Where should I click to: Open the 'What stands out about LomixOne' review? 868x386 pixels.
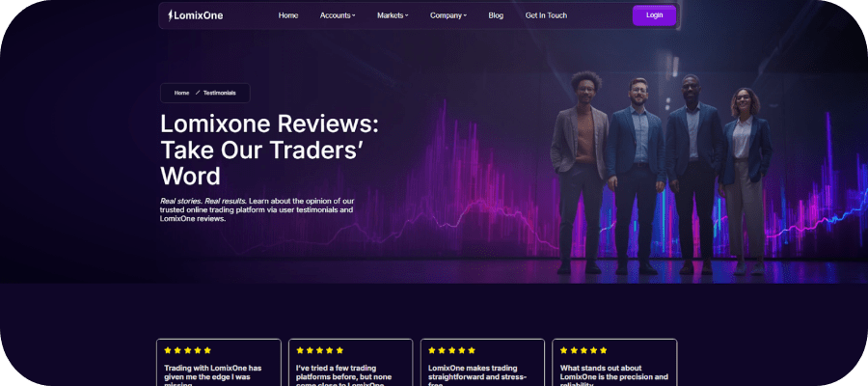point(614,371)
